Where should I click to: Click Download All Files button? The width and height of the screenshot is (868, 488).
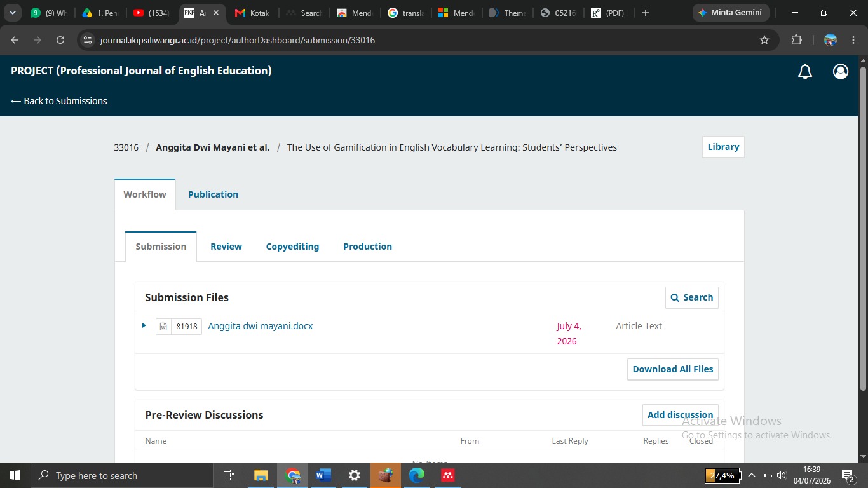[x=673, y=369]
